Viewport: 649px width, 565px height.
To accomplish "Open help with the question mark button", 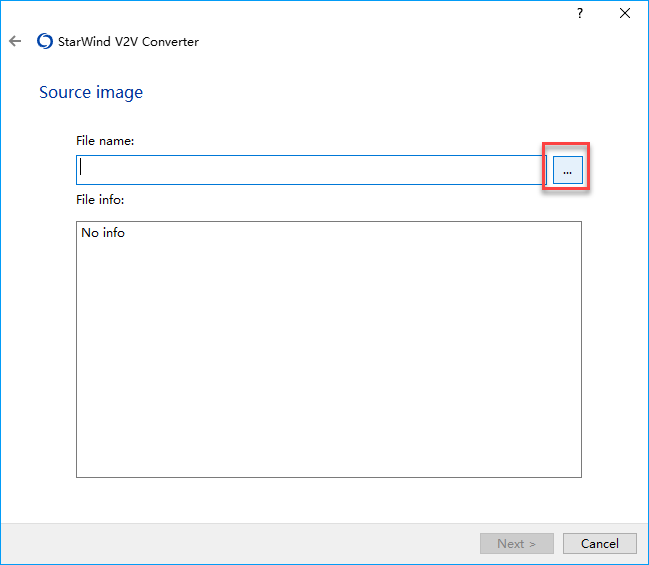I will point(580,13).
